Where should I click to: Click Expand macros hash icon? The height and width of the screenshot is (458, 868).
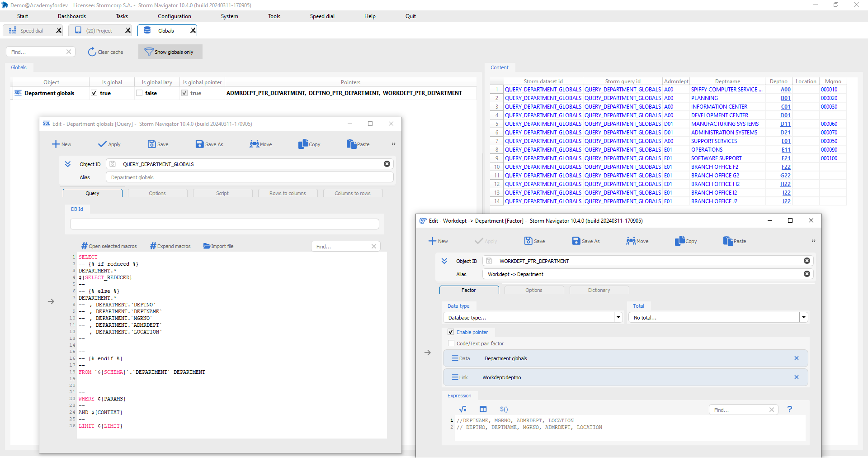point(153,246)
